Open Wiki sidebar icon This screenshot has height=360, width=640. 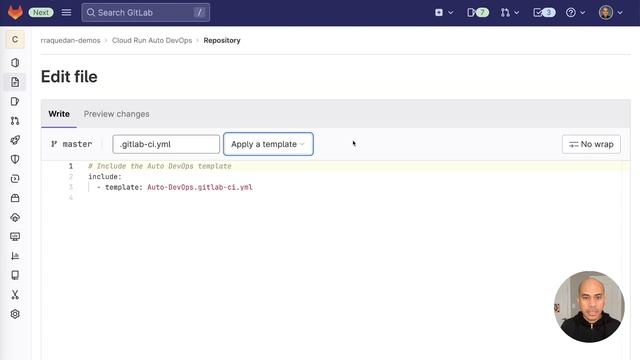(x=15, y=275)
